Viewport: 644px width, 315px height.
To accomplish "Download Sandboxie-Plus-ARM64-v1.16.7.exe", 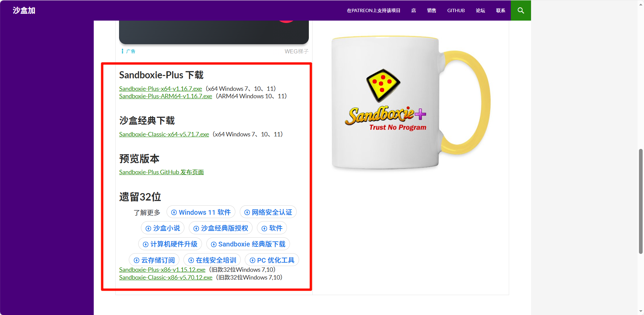I will click(166, 96).
